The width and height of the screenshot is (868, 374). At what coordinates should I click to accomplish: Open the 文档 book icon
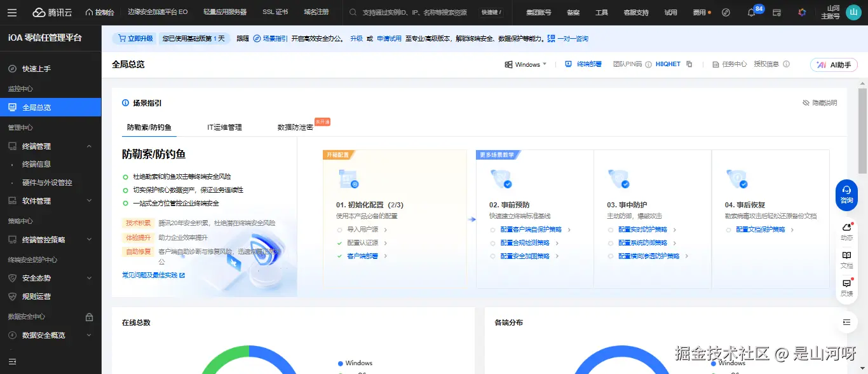point(846,260)
